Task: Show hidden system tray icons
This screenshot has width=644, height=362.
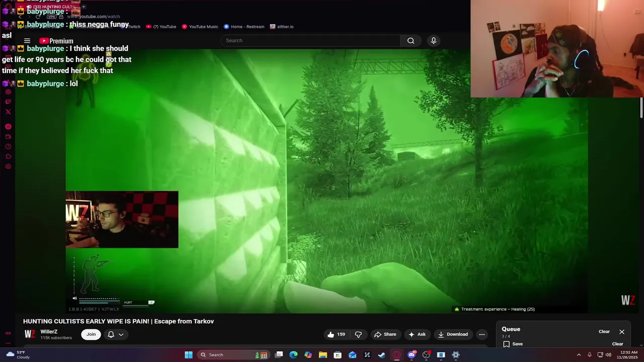Action: [579, 355]
